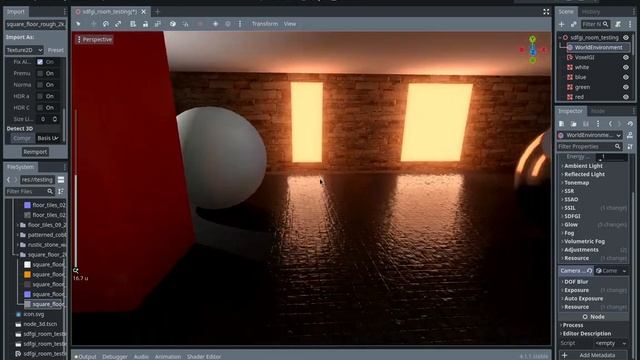Click inspector property tools icon beside filter
Screen dimensions: 640x360
pos(630,146)
